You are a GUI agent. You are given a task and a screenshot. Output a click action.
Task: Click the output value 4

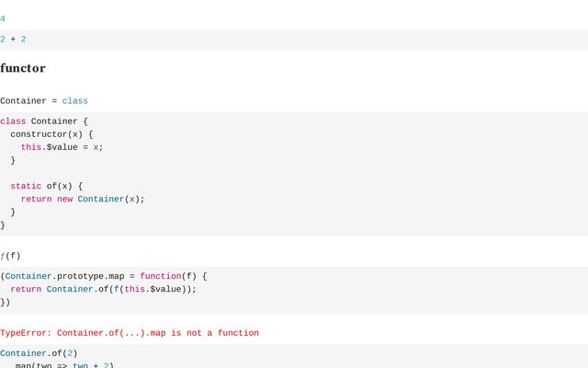pyautogui.click(x=3, y=18)
